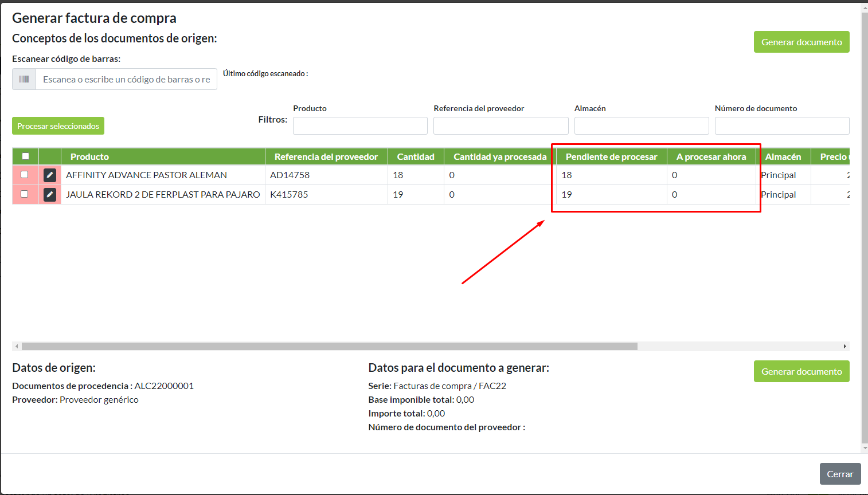868x495 pixels.
Task: Click the bottom Generar documento button
Action: coord(801,371)
